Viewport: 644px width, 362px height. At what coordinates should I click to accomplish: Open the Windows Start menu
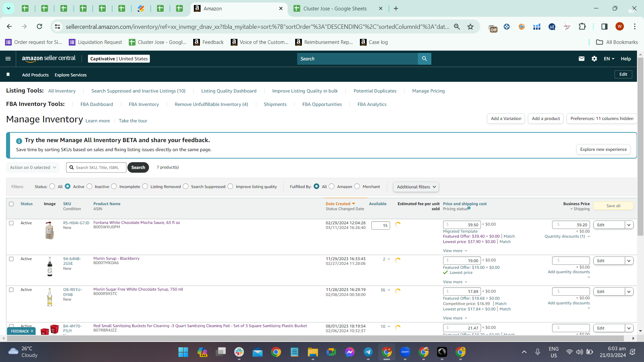(x=183, y=352)
